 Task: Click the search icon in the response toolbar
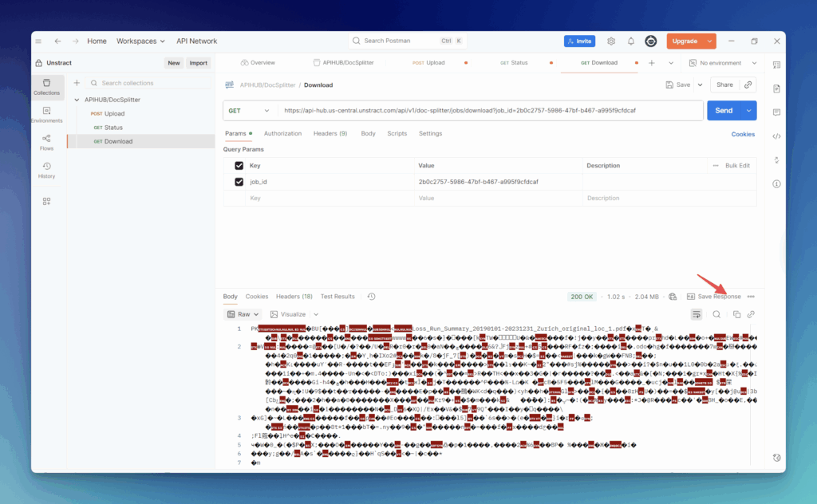click(x=716, y=314)
